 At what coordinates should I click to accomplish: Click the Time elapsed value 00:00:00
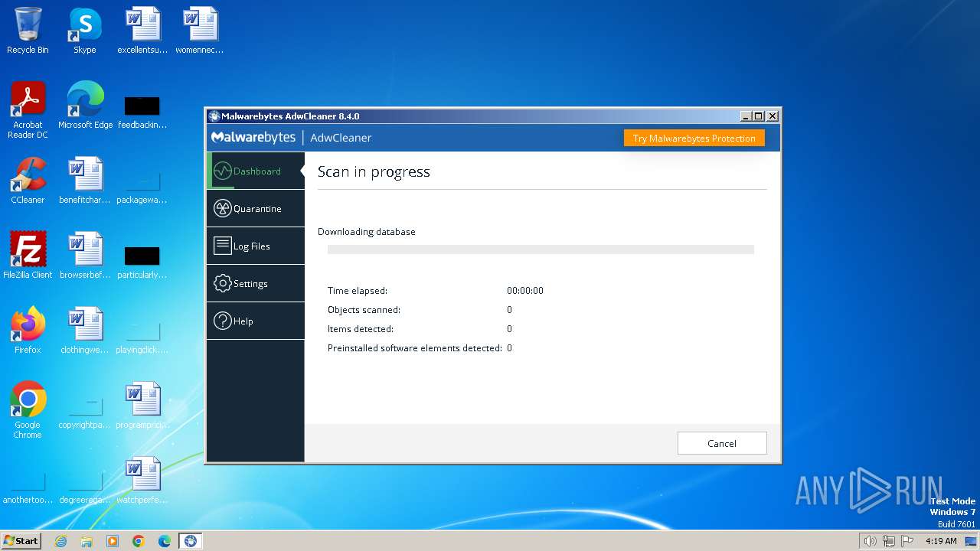tap(525, 291)
